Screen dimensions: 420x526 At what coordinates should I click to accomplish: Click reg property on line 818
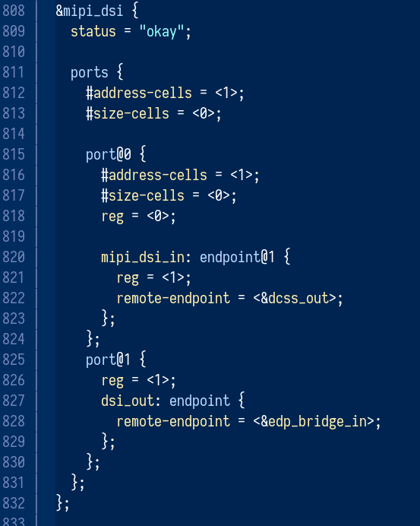pos(112,217)
